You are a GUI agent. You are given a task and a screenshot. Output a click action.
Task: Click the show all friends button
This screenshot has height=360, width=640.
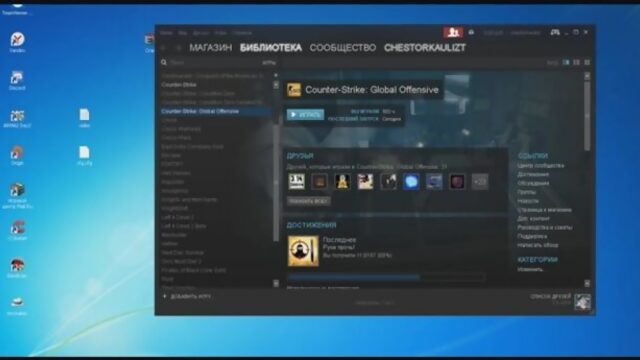coord(309,201)
